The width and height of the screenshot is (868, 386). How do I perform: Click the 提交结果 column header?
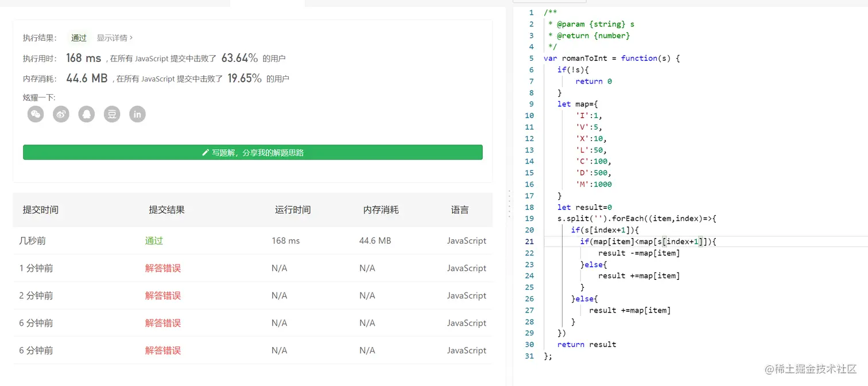click(x=166, y=210)
